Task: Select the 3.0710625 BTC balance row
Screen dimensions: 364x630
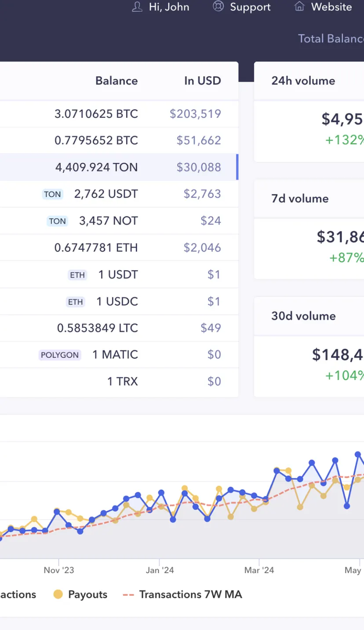Action: 119,114
